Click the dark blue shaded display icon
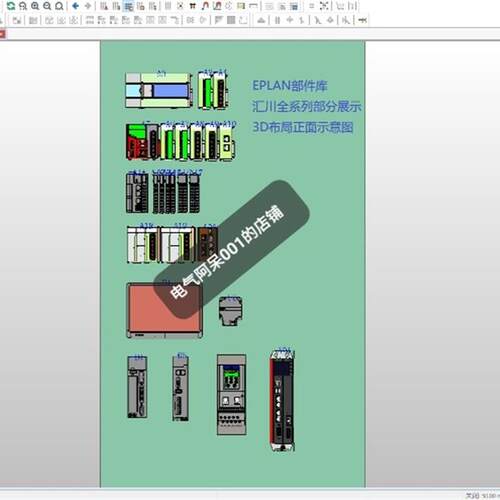 click(294, 6)
